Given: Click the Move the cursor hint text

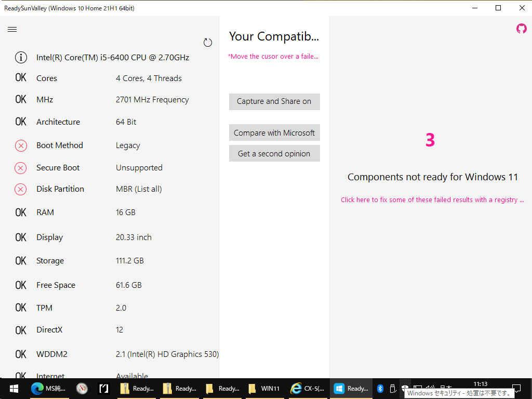Looking at the screenshot, I should [x=273, y=56].
